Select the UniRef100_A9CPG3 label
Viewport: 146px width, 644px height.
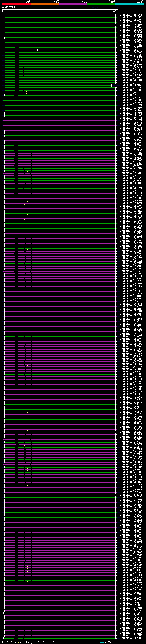pos(131,552)
